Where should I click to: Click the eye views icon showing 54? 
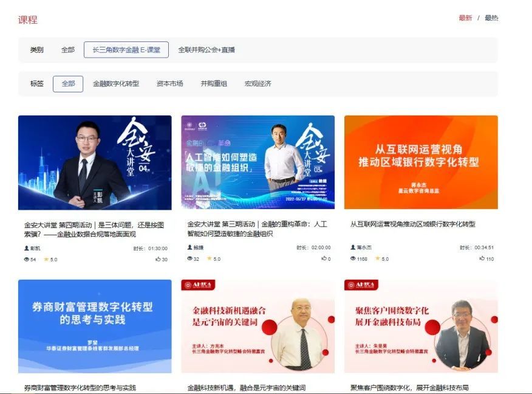pyautogui.click(x=27, y=259)
